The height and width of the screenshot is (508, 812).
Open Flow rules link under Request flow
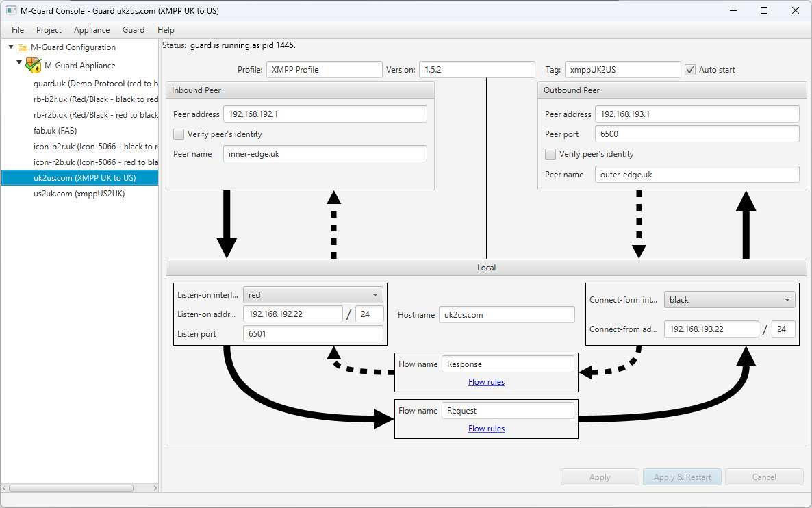486,429
